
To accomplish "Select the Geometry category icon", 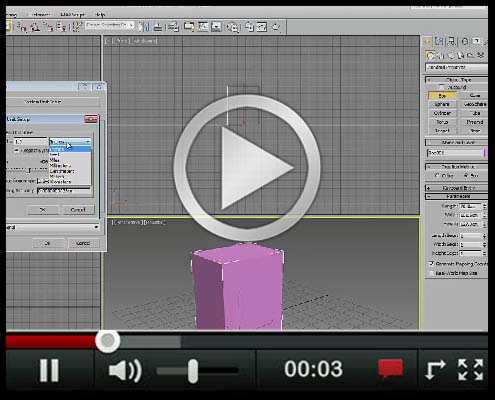I will click(430, 55).
